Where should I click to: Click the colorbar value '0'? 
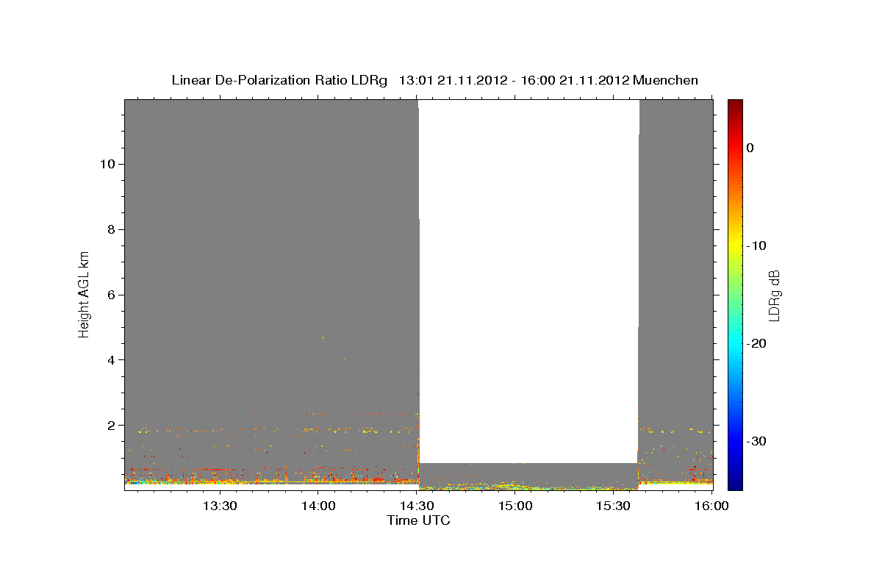(750, 148)
